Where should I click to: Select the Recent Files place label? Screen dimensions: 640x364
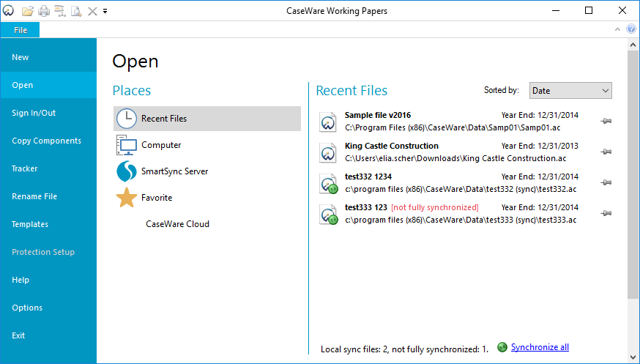tap(164, 119)
